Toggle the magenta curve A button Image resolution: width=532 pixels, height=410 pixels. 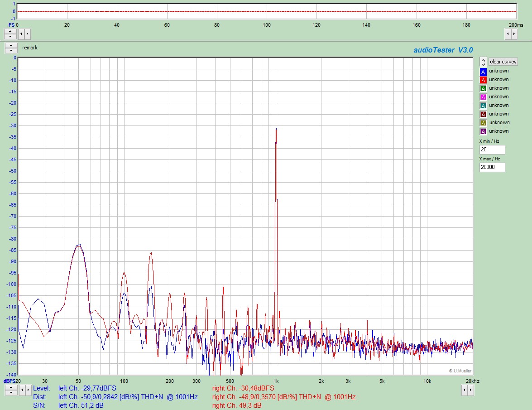pyautogui.click(x=483, y=97)
